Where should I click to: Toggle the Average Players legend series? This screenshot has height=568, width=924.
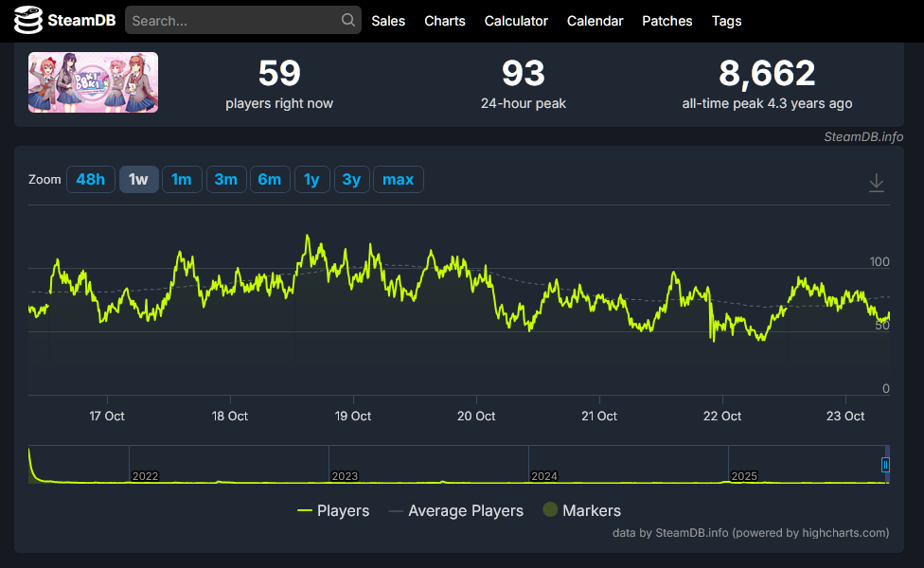pyautogui.click(x=456, y=510)
